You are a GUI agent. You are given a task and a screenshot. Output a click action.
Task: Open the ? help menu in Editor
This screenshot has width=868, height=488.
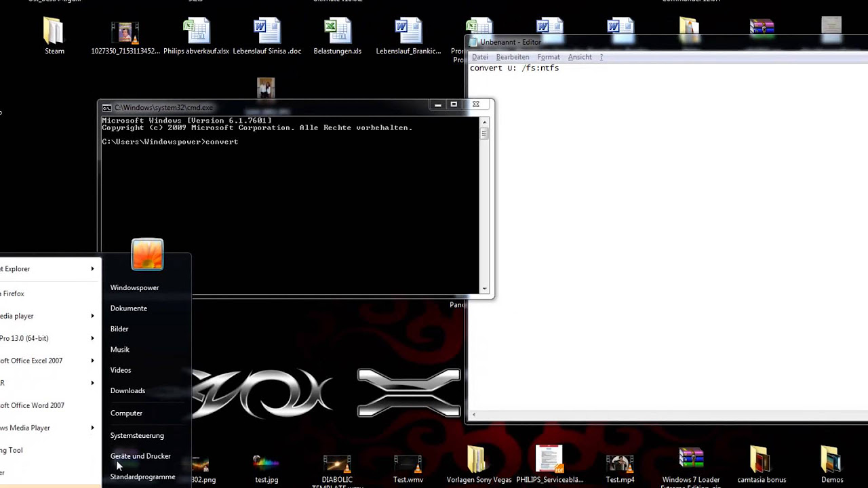[x=601, y=57]
